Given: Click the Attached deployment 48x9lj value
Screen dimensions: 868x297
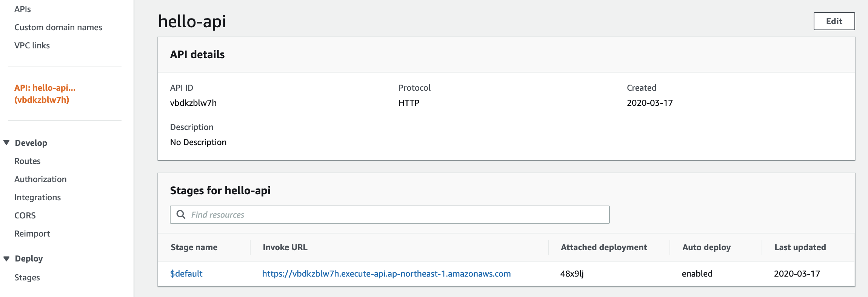Looking at the screenshot, I should [572, 273].
